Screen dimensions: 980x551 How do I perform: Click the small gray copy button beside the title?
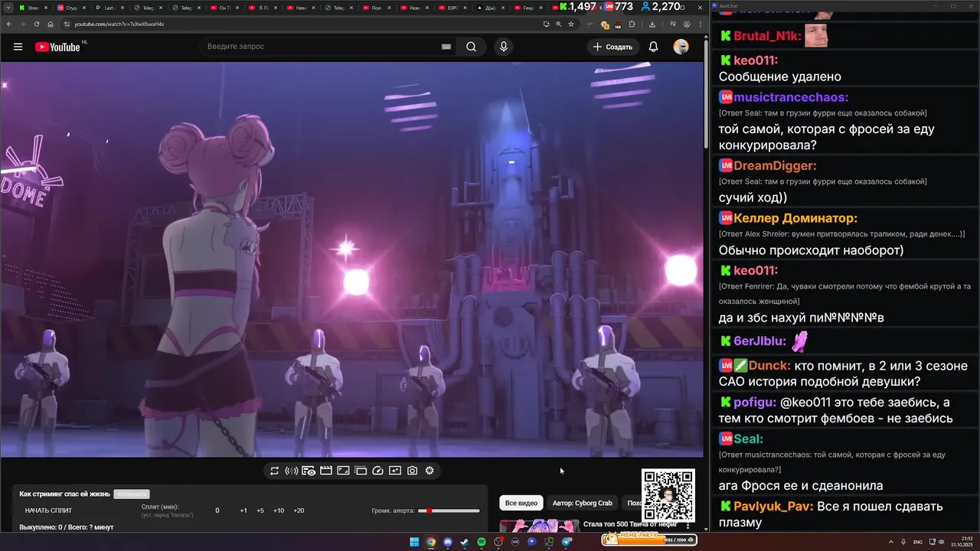click(x=131, y=494)
